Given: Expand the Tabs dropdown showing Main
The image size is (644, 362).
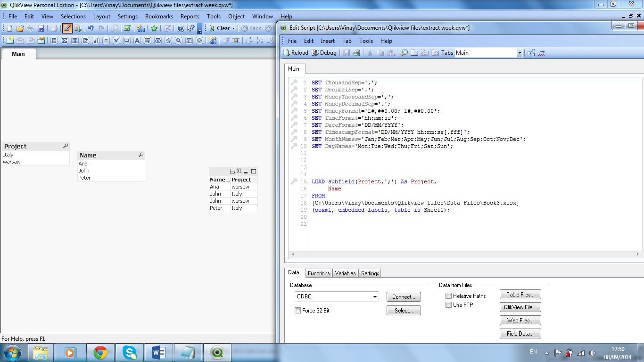Looking at the screenshot, I should click(x=520, y=53).
